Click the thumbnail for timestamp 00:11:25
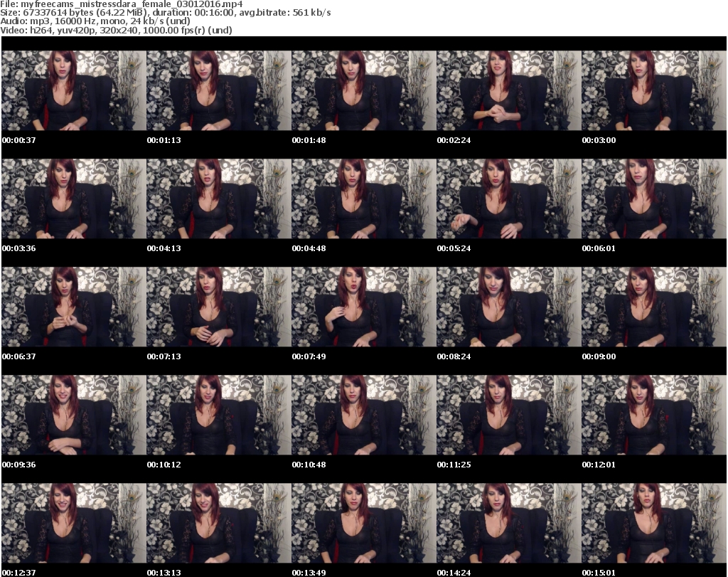 [509, 415]
